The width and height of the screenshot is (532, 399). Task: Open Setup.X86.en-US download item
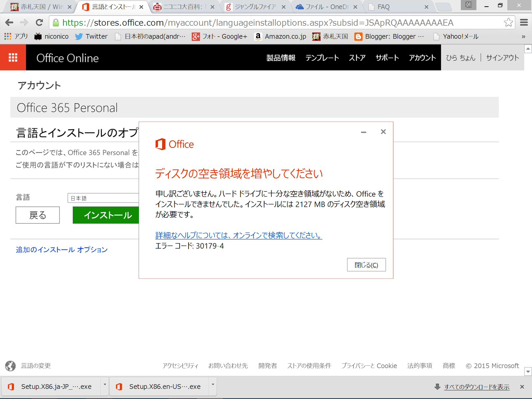point(159,386)
